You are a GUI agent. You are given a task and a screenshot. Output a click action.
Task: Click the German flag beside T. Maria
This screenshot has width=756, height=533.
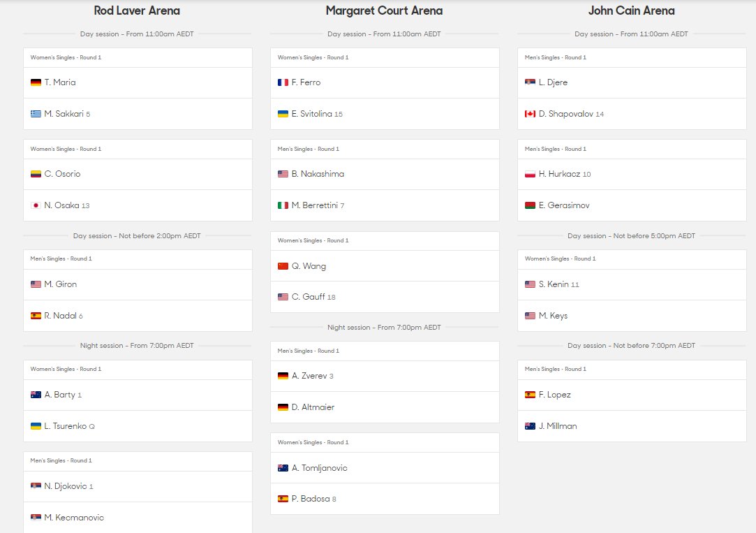coord(36,82)
